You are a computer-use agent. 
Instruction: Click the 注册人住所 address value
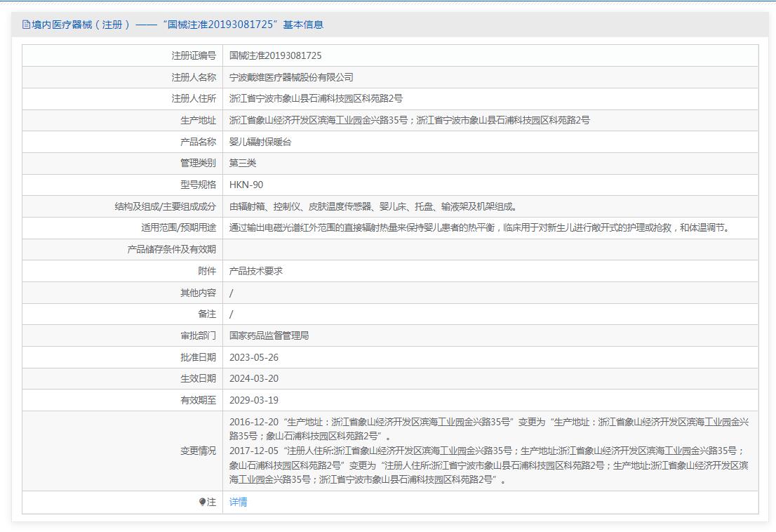tap(316, 99)
